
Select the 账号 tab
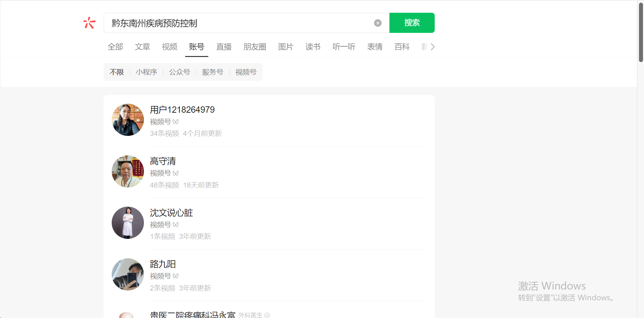(x=197, y=47)
